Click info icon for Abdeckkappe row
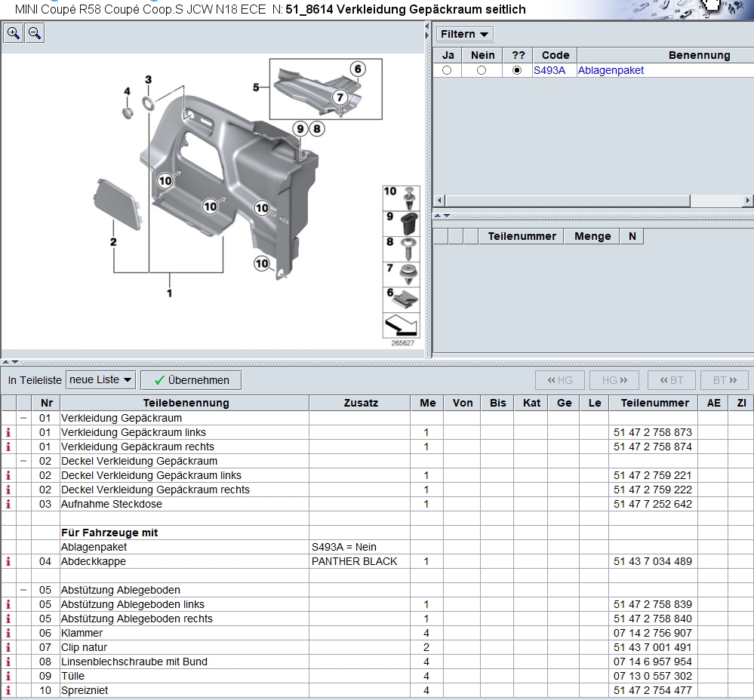Screen dimensions: 754x700 pos(9,561)
